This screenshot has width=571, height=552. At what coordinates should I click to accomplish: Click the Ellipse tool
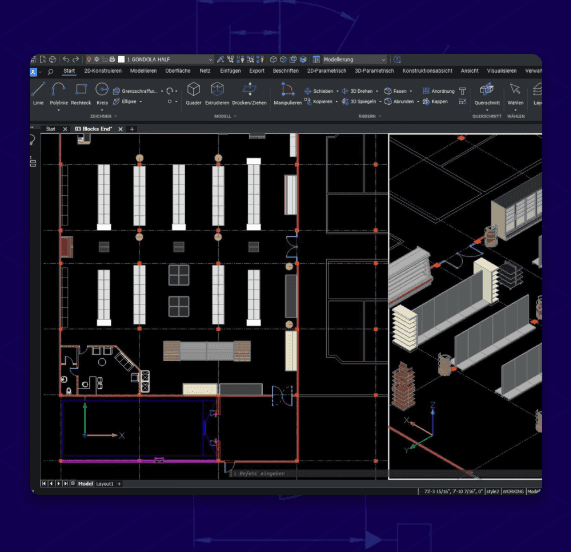tap(125, 102)
